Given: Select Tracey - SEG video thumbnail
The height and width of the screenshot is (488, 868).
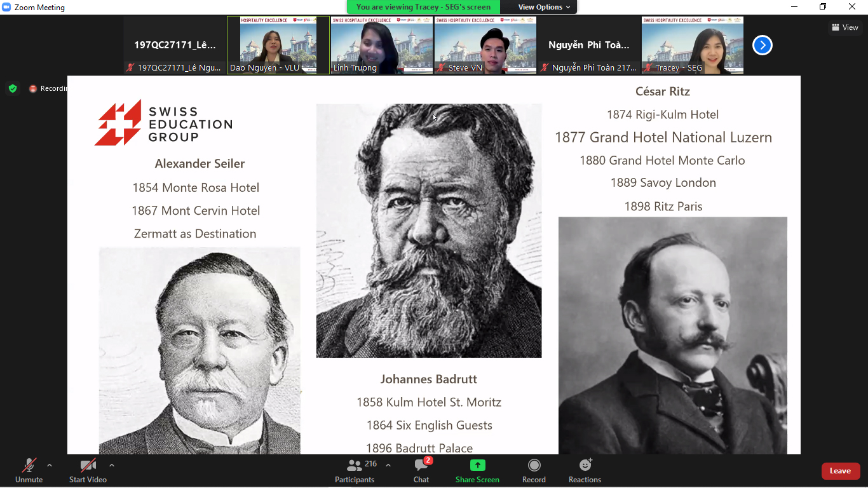Looking at the screenshot, I should coord(693,45).
